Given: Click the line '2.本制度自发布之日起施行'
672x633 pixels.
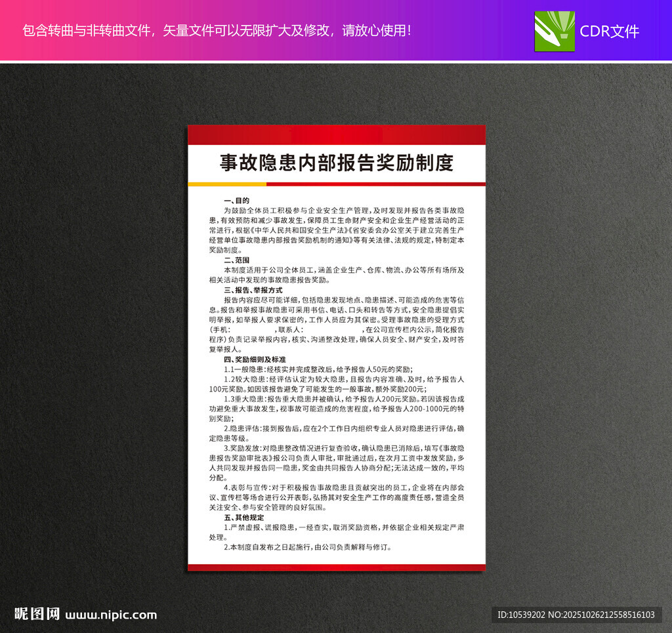Looking at the screenshot, I should pos(308,547).
